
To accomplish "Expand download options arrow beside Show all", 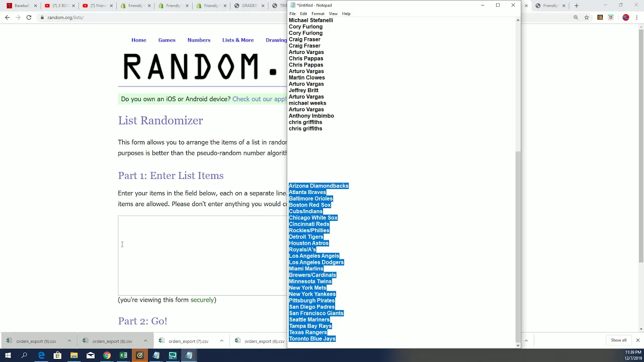I will click(x=526, y=341).
